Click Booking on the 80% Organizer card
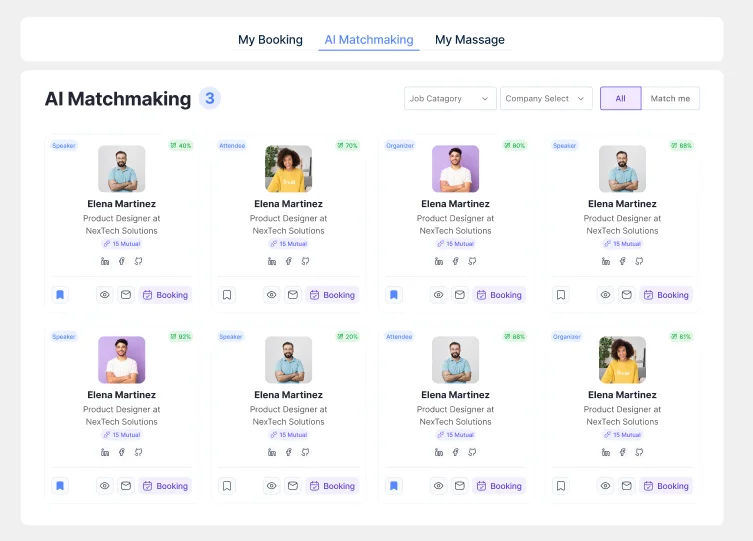The width and height of the screenshot is (753, 541). 499,295
